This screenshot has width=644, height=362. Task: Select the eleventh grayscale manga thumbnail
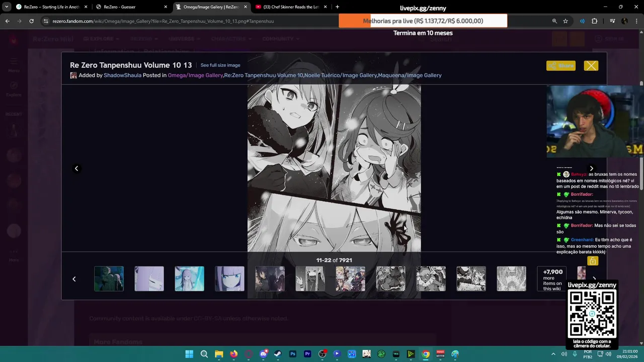511,279
